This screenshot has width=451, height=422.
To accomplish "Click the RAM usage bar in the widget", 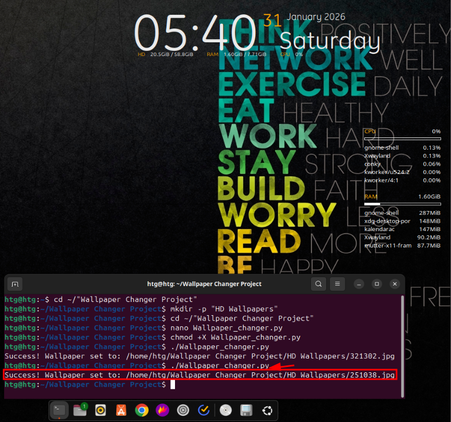I will [402, 204].
